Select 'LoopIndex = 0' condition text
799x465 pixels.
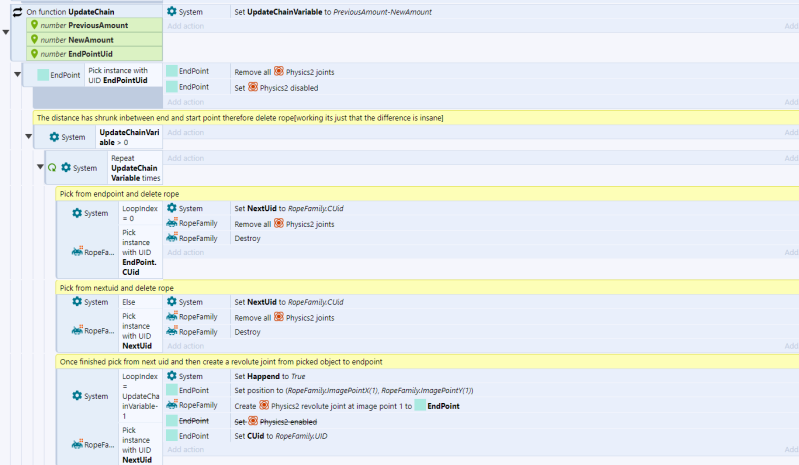(140, 213)
